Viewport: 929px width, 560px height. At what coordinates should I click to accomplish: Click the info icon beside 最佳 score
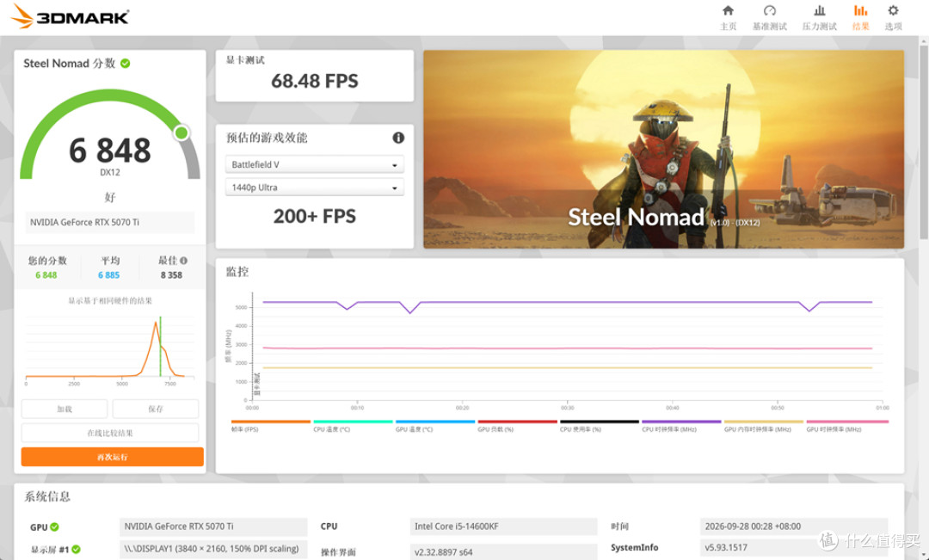184,261
